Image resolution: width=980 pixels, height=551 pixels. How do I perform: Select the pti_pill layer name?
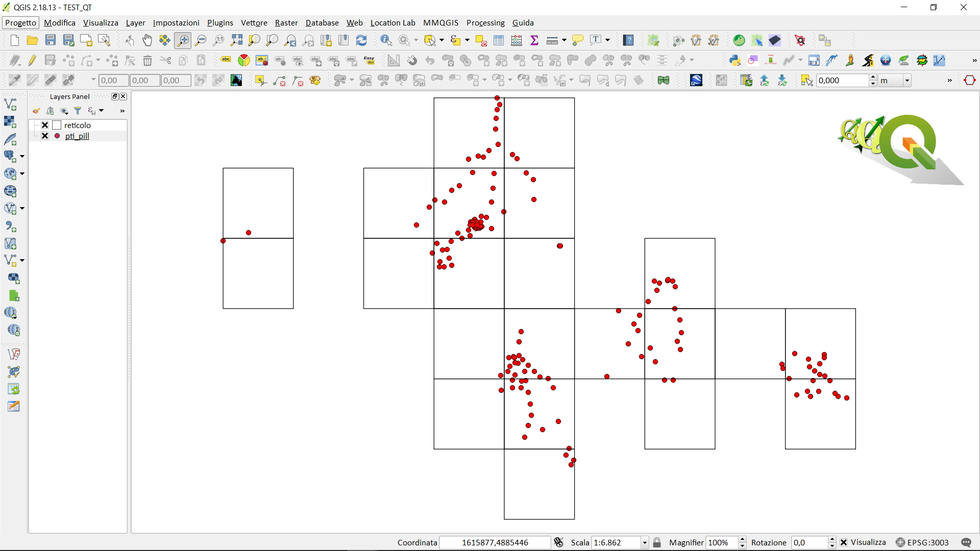click(x=77, y=136)
